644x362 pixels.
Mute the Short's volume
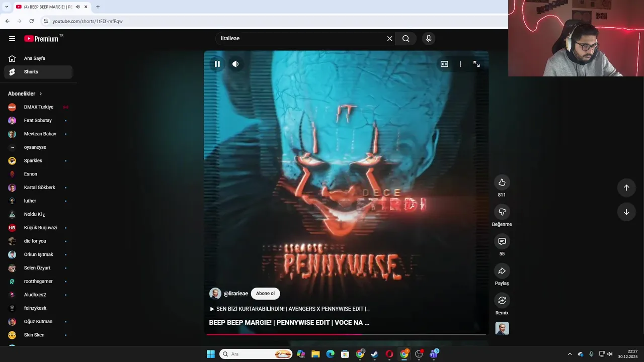[235, 64]
